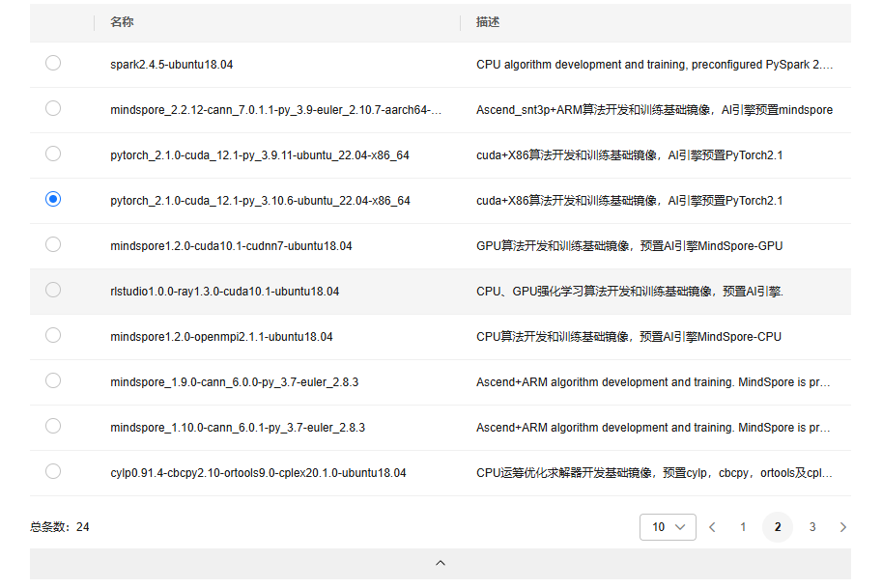Select mindspore1.2.0-openmpi2.1.1 radio button
The width and height of the screenshot is (882, 588).
pyautogui.click(x=53, y=335)
